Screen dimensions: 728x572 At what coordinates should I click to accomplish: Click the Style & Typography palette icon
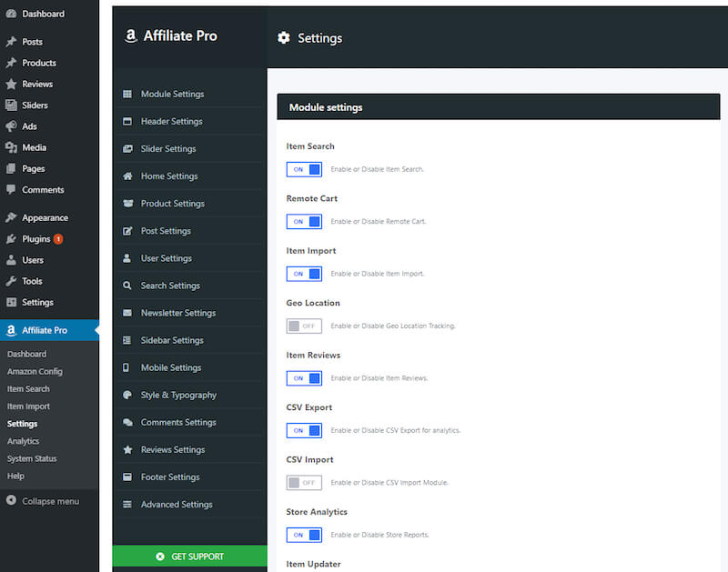(127, 395)
